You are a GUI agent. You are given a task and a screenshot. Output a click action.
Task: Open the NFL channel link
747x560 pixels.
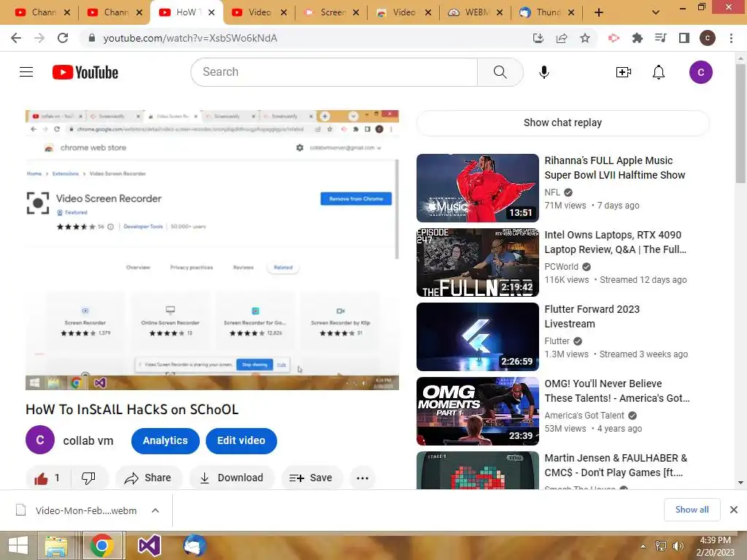pyautogui.click(x=552, y=192)
